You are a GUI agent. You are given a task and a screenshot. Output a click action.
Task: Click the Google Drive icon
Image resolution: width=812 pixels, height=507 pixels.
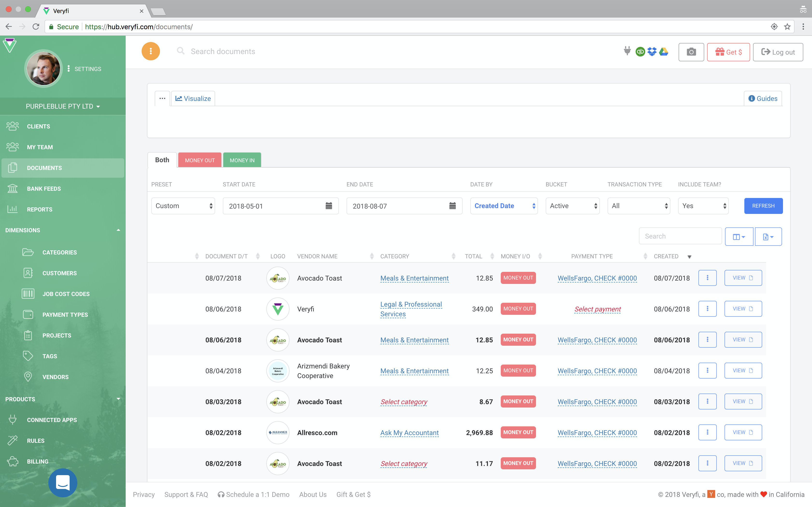click(663, 52)
